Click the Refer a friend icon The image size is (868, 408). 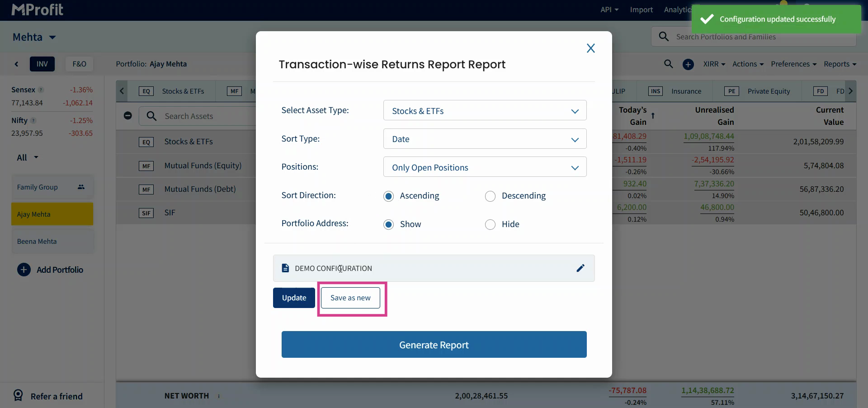[x=18, y=396]
